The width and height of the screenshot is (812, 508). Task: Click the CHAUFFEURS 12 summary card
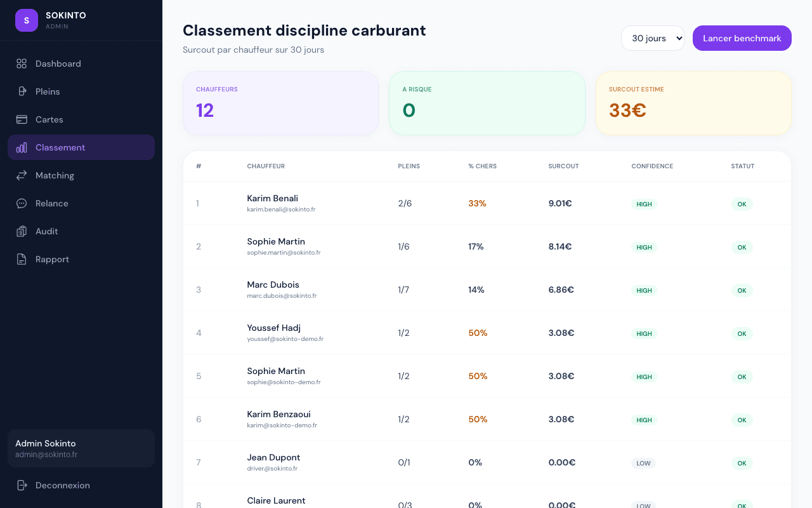280,103
